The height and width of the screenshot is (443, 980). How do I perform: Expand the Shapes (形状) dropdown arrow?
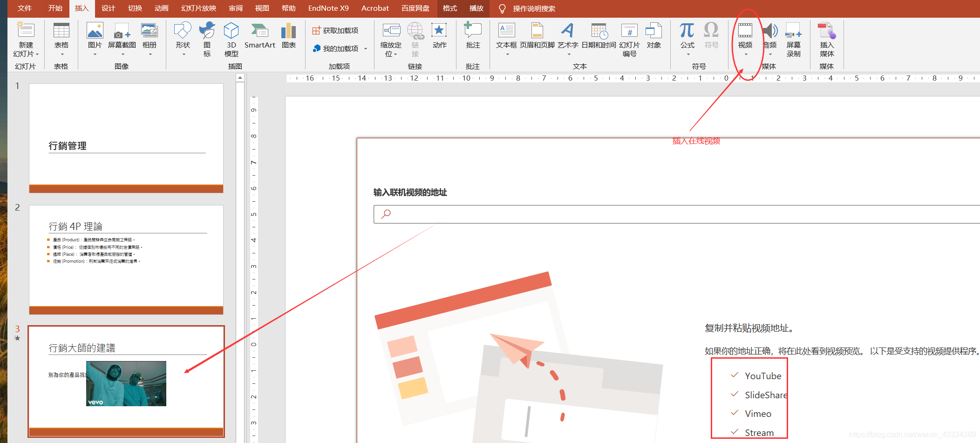coord(183,54)
